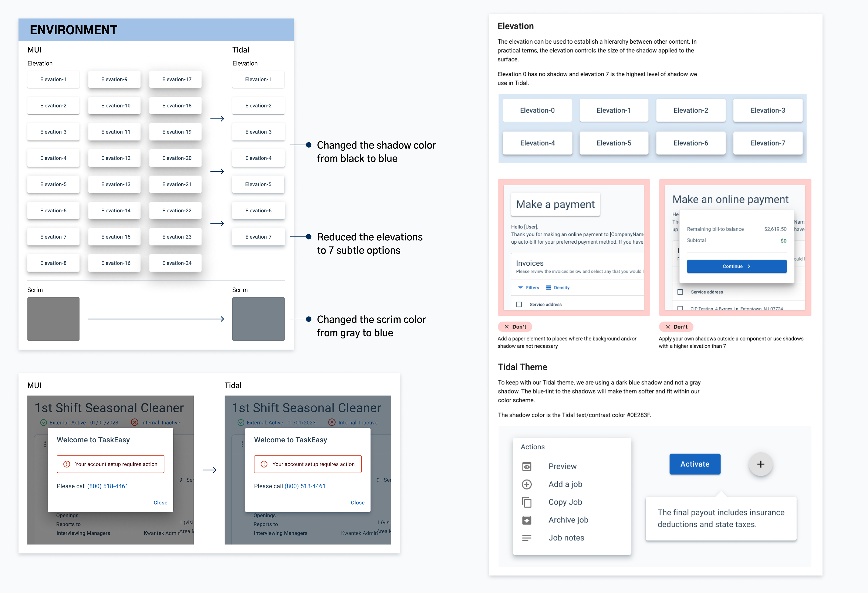Select Archive job in Actions menu

point(568,520)
